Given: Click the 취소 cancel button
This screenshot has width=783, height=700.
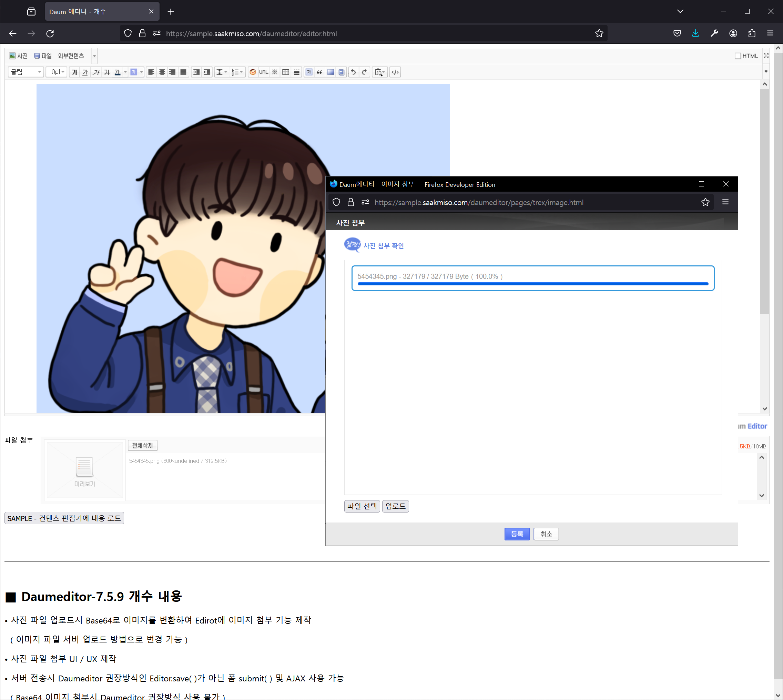Looking at the screenshot, I should point(546,534).
